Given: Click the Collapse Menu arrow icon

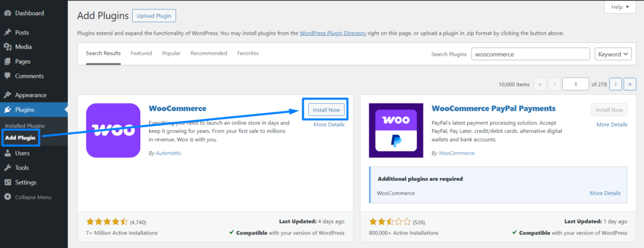Looking at the screenshot, I should pos(8,197).
